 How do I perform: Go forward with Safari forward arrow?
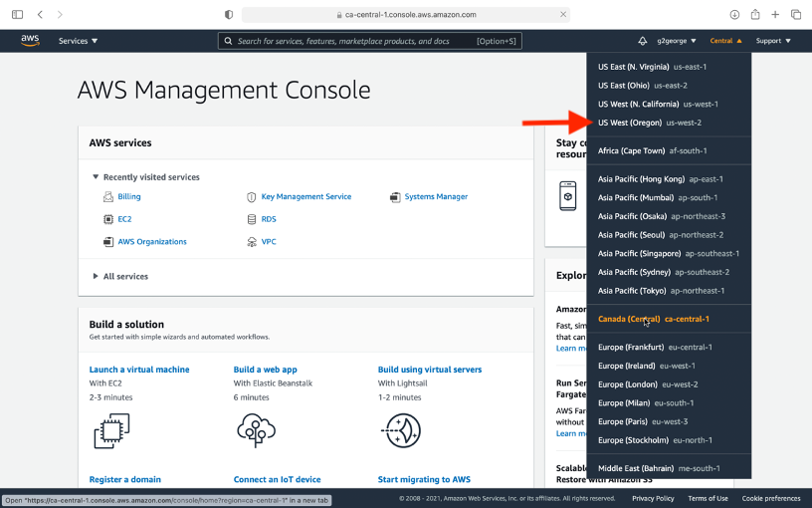[x=60, y=15]
